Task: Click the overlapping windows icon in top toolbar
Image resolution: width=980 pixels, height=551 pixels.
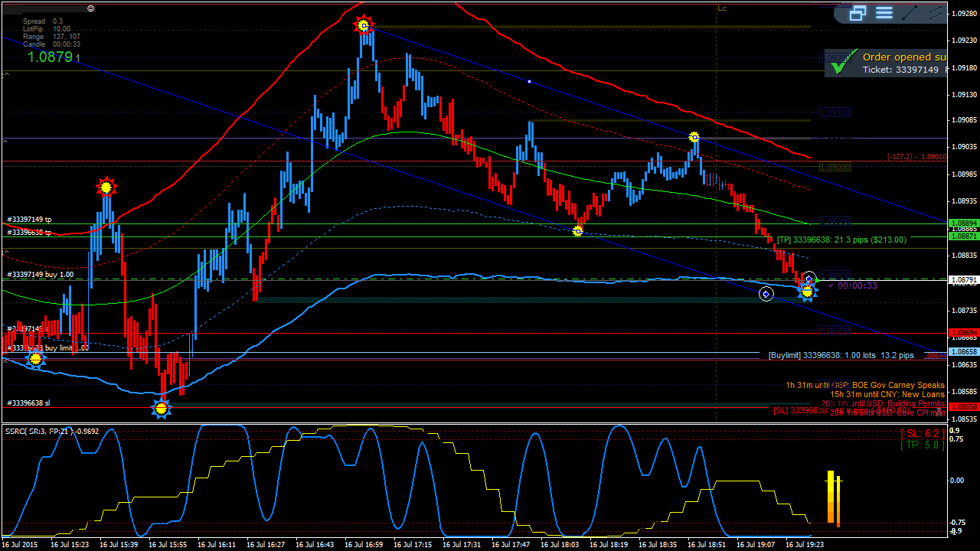Action: click(857, 12)
